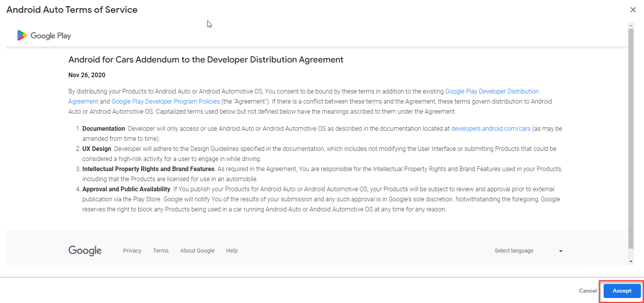644x303 pixels.
Task: Open the Google Play Developer Program Policies link
Action: tap(165, 101)
